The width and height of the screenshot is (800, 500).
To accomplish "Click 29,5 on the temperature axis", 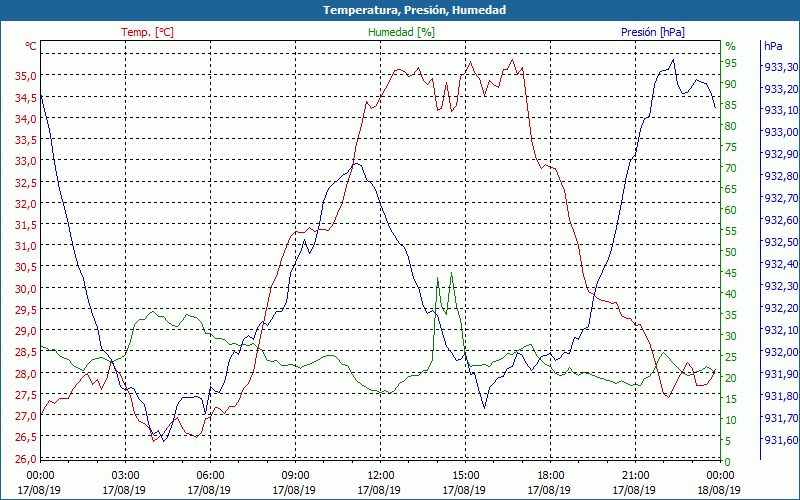I will [25, 310].
